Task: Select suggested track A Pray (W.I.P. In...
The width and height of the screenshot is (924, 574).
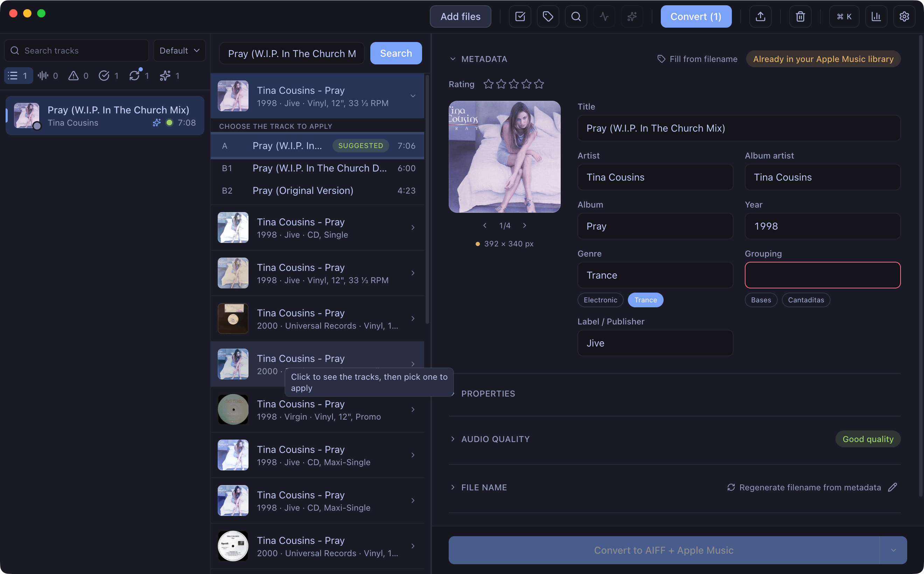Action: pyautogui.click(x=317, y=146)
